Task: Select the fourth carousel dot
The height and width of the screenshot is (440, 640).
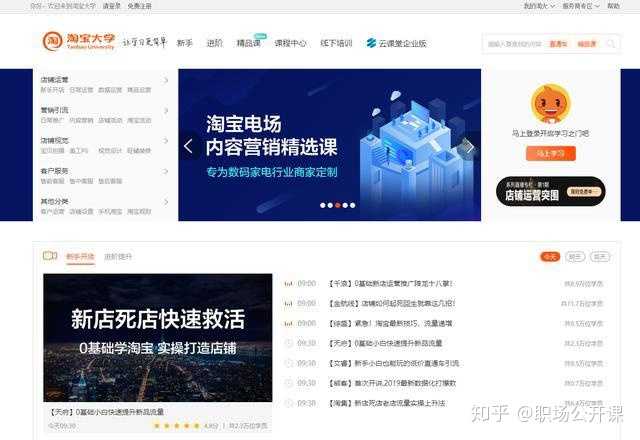Action: click(345, 205)
